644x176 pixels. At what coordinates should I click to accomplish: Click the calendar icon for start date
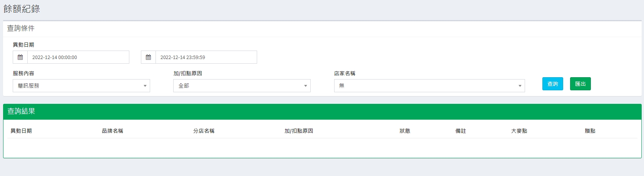pos(20,57)
